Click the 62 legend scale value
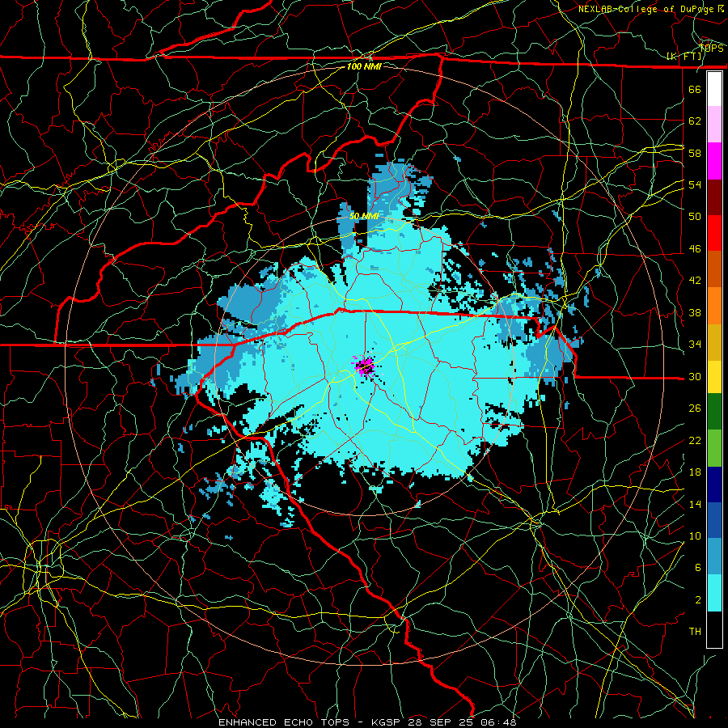Image resolution: width=728 pixels, height=728 pixels. tap(695, 121)
